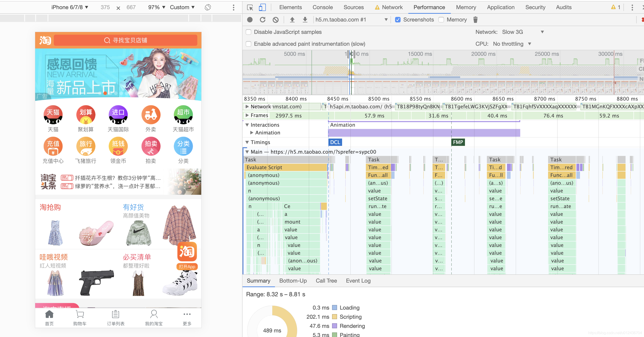Switch to the Sources tab

click(x=354, y=7)
